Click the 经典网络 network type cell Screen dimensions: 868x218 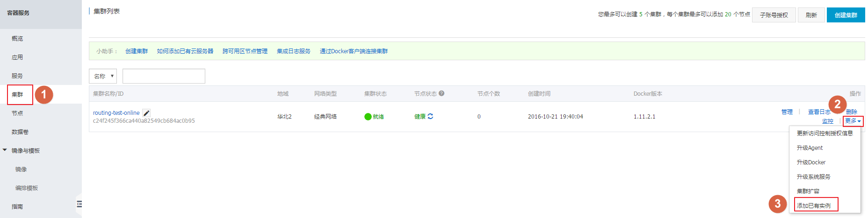pos(325,116)
